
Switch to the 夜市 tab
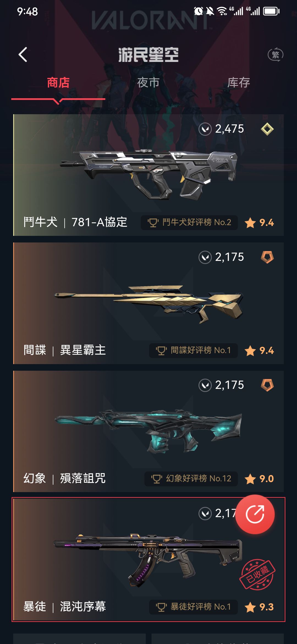148,83
